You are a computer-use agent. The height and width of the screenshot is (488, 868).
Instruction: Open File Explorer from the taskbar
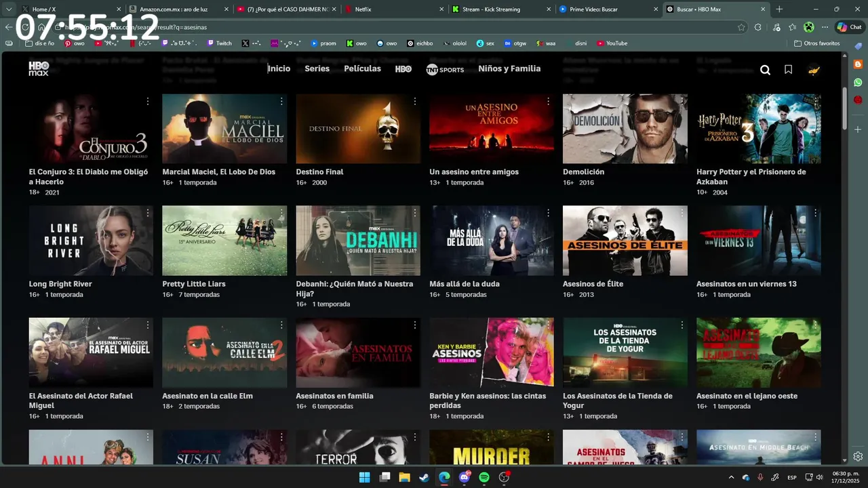point(404,477)
